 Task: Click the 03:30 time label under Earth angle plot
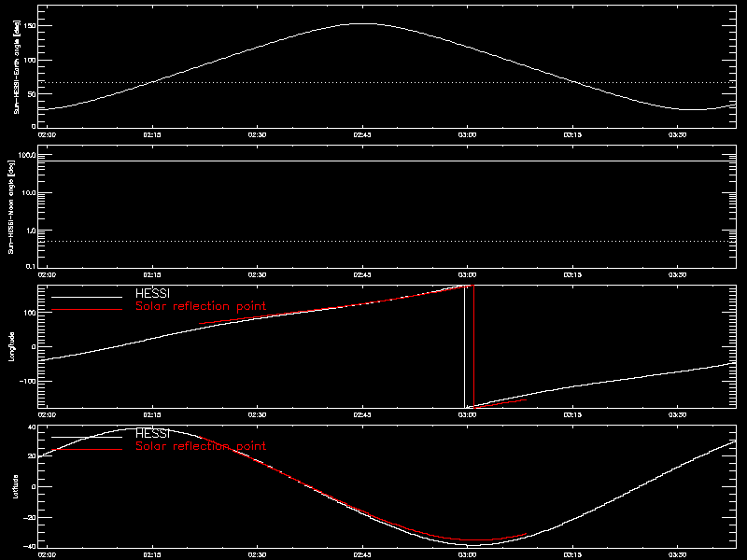678,134
